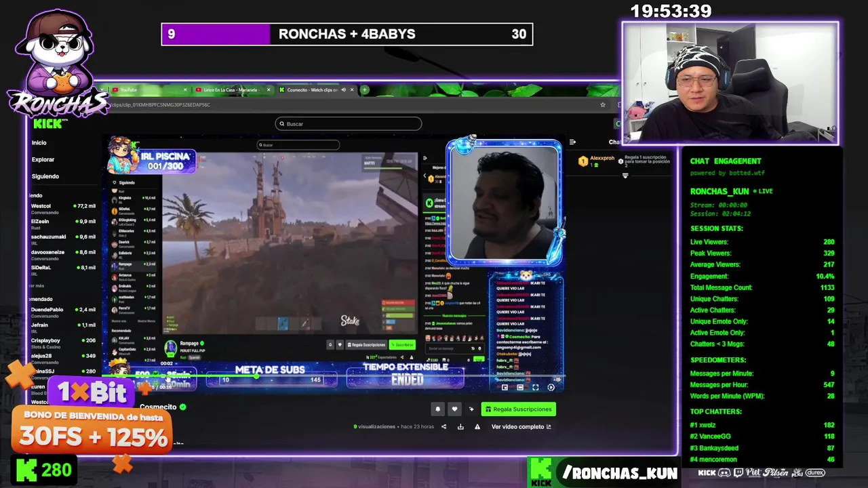This screenshot has height=488, width=868.
Task: Click the sparkle icon beside the heart
Action: tap(471, 409)
